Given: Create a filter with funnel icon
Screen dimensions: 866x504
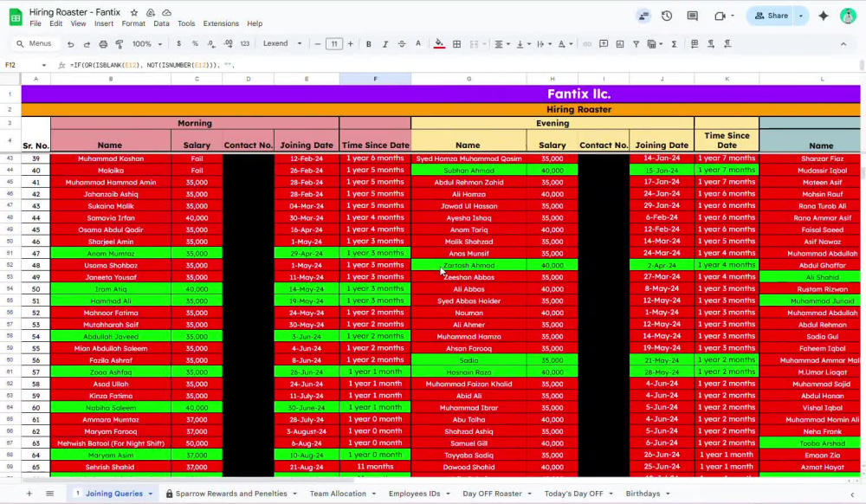Looking at the screenshot, I should point(637,43).
